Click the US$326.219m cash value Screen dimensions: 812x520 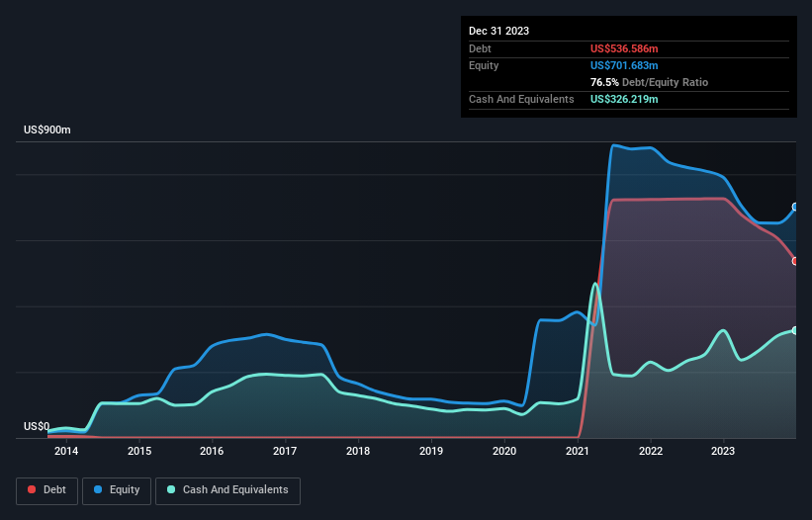pyautogui.click(x=624, y=99)
